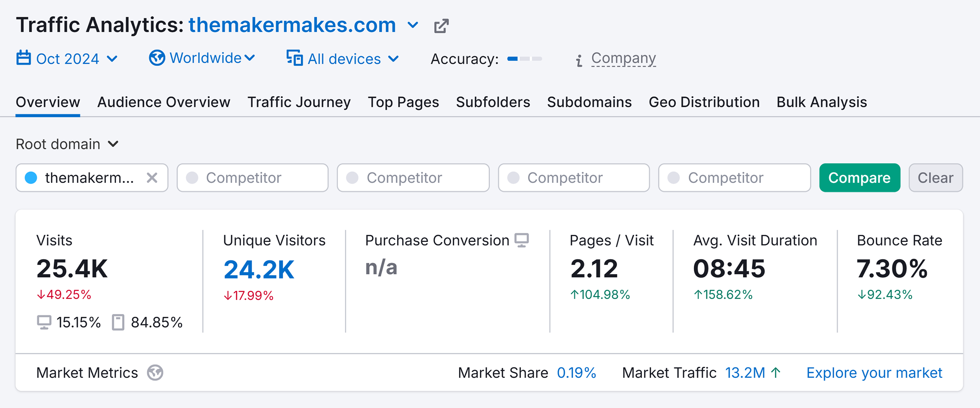The width and height of the screenshot is (980, 408).
Task: Click the globe icon beside Market Metrics
Action: pyautogui.click(x=155, y=373)
